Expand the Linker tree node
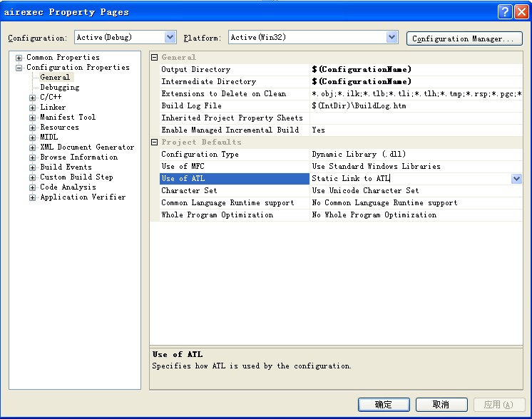The image size is (532, 419). pos(33,108)
